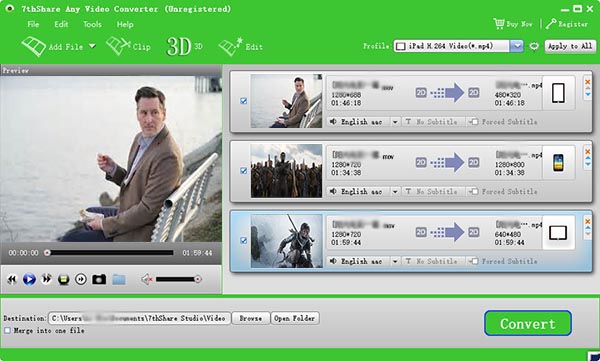Image resolution: width=600 pixels, height=361 pixels.
Task: Remove the first video with orange X
Action: [x=588, y=82]
